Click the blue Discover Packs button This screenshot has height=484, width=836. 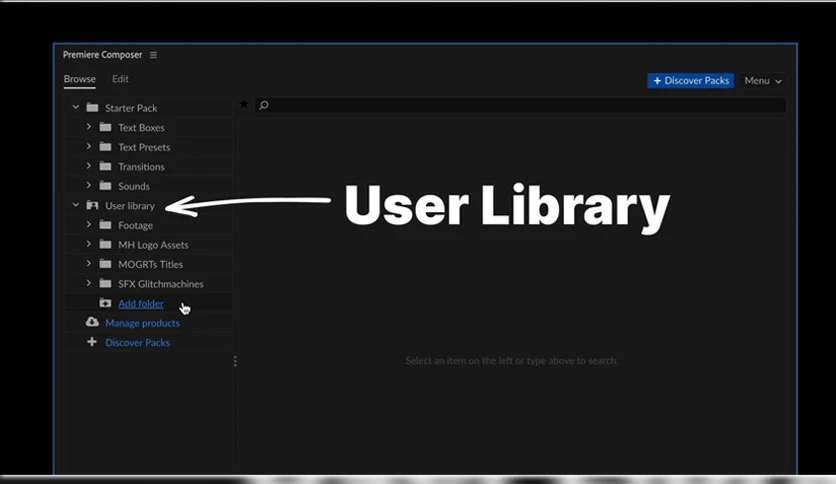pos(690,80)
